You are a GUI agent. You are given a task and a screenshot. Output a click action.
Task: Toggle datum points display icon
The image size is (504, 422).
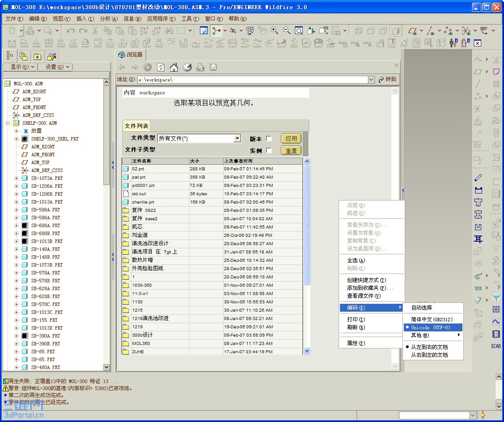click(x=448, y=31)
